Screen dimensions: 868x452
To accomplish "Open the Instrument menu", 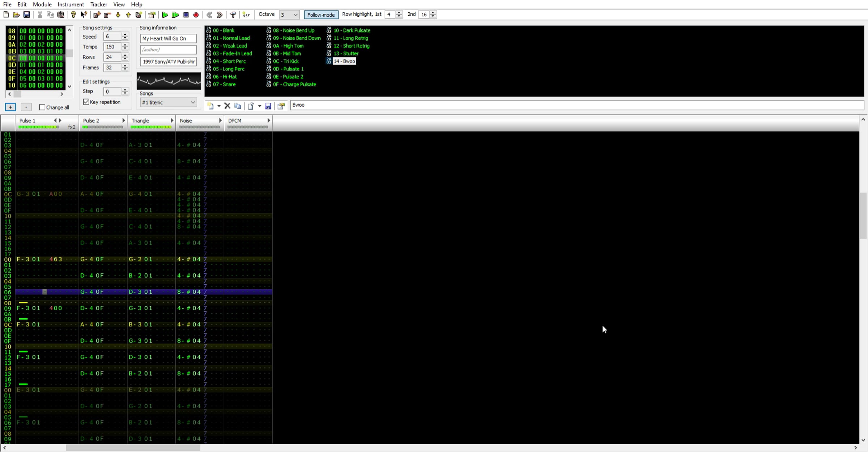I will (71, 4).
